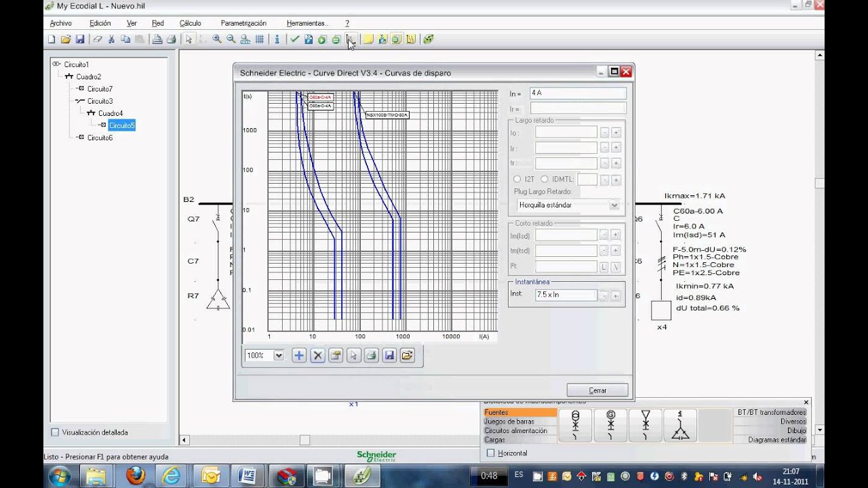Insert the generator source macro-component
This screenshot has width=868, height=488.
(610, 425)
